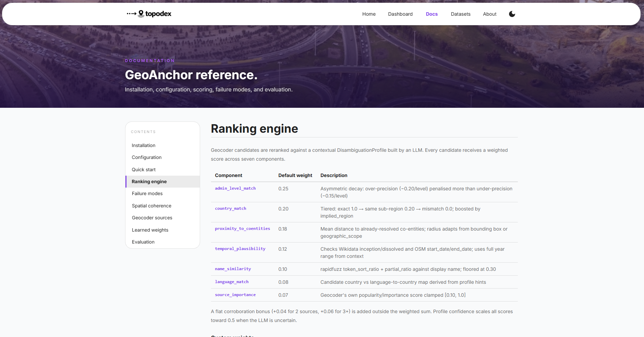Open Datasets from the navbar
The width and height of the screenshot is (644, 337).
[x=461, y=14]
